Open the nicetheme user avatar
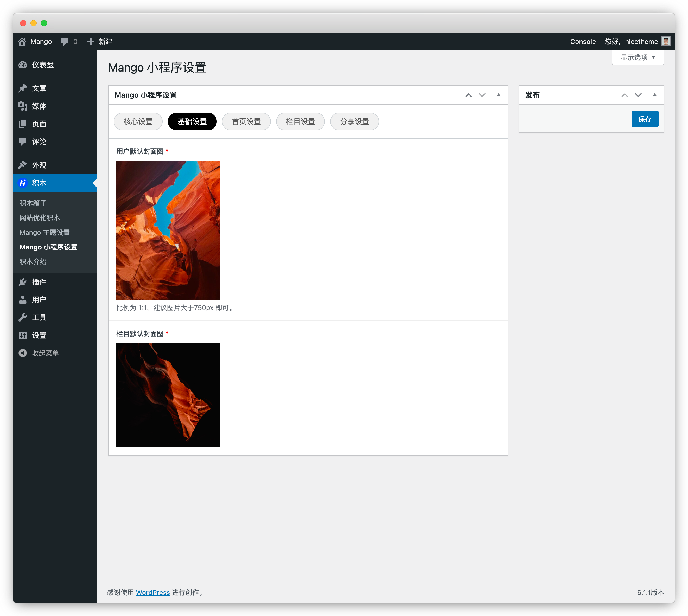The width and height of the screenshot is (688, 616). (666, 41)
